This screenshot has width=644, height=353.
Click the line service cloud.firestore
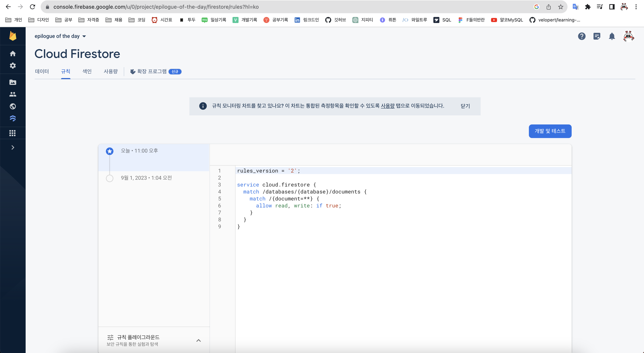tap(277, 185)
